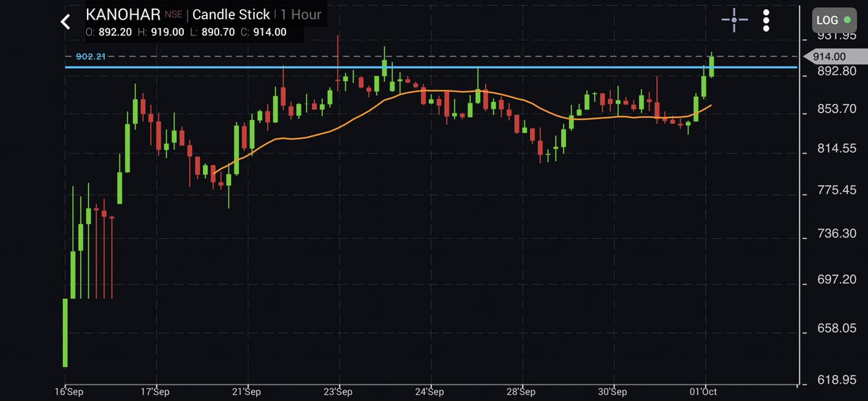Click the 30'Sep date label
Screen dimensions: 868x401
point(612,392)
